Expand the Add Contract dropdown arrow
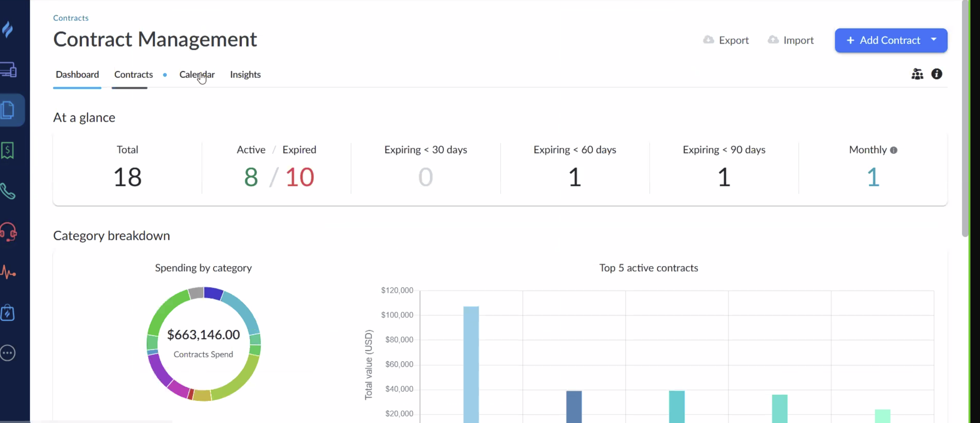The height and width of the screenshot is (423, 980). 934,40
